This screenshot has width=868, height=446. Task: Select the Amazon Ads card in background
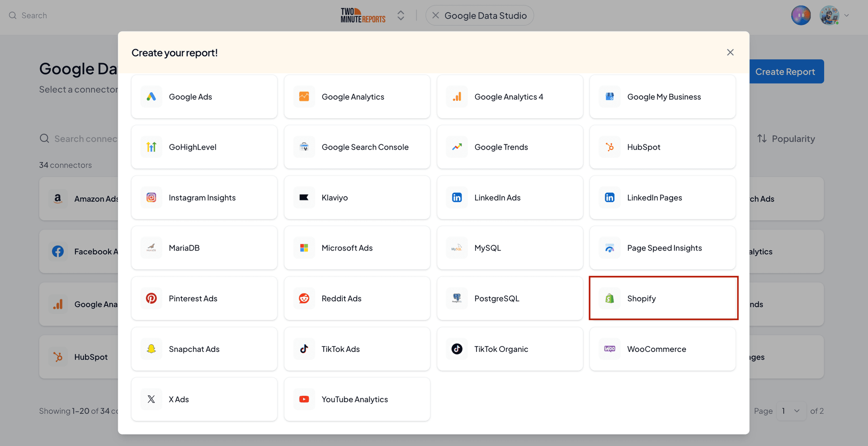click(x=79, y=199)
